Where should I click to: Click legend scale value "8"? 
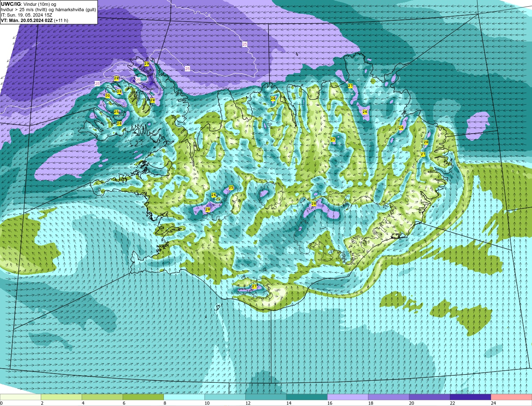(165, 403)
